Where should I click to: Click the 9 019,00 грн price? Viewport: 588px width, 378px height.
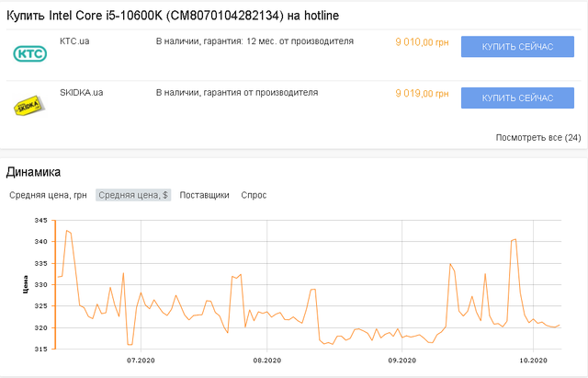coord(422,94)
